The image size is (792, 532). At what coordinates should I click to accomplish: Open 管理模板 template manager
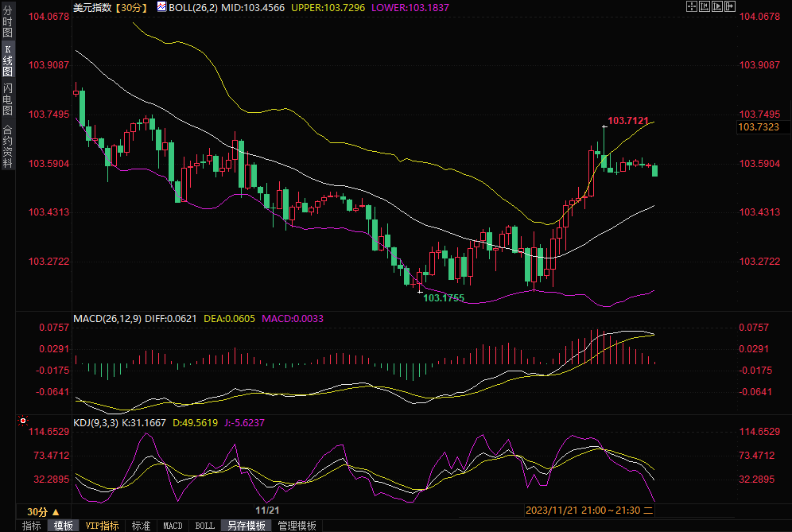tap(297, 526)
